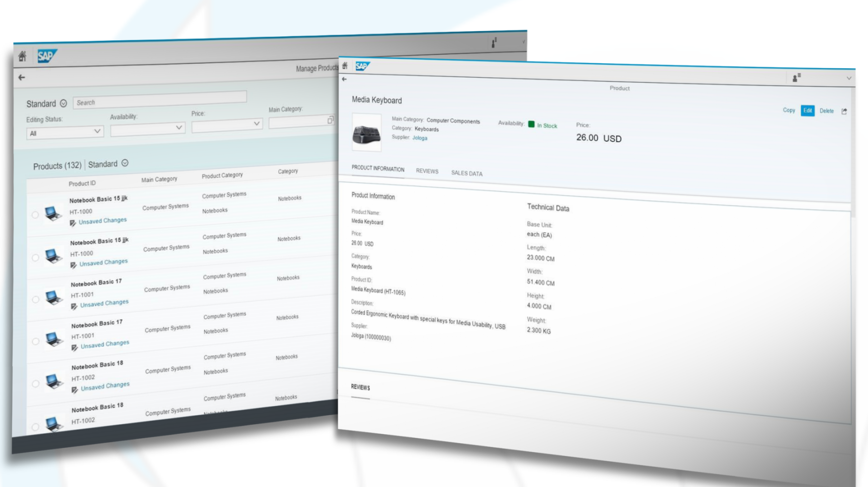Click the home icon in Manage Products window
The height and width of the screenshot is (487, 868).
[22, 56]
